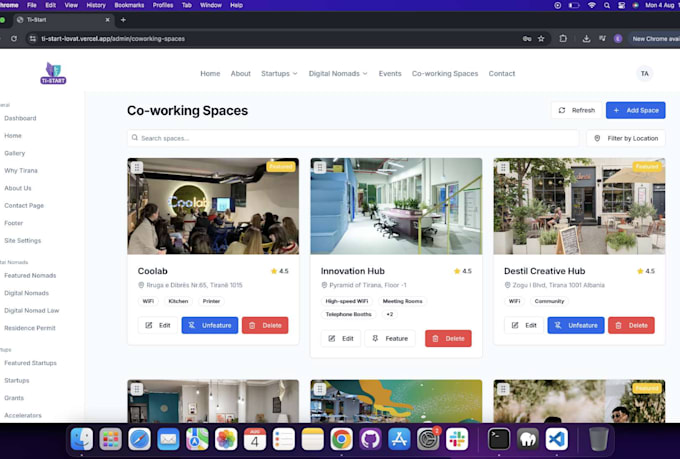The height and width of the screenshot is (459, 680).
Task: Unfeature the Coolab space
Action: (x=210, y=325)
